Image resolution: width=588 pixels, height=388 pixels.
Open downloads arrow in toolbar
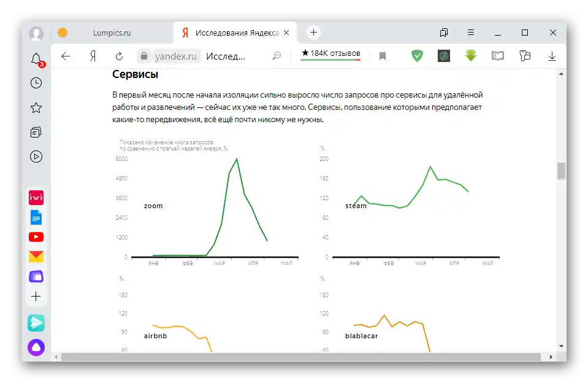coord(552,56)
